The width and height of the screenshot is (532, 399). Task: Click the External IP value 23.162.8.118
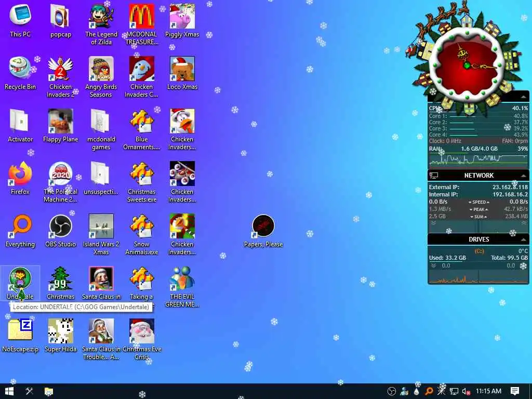pos(510,187)
